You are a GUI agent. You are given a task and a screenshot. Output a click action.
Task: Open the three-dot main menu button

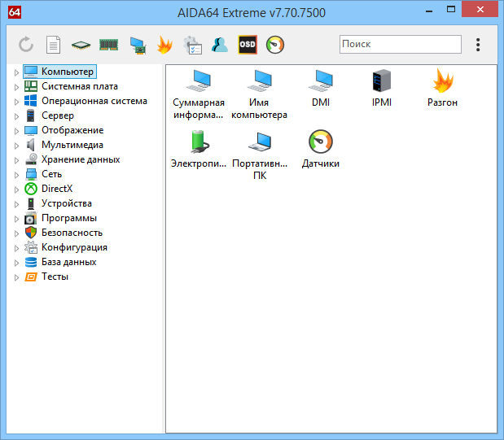pos(478,45)
